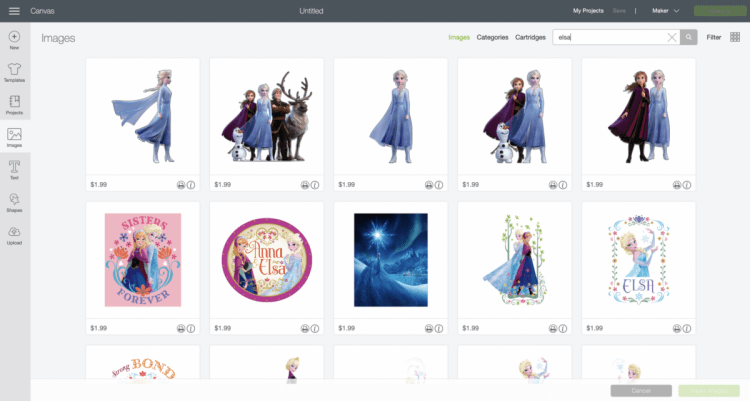This screenshot has width=750, height=401.
Task: Click the magnifier search button
Action: 688,37
